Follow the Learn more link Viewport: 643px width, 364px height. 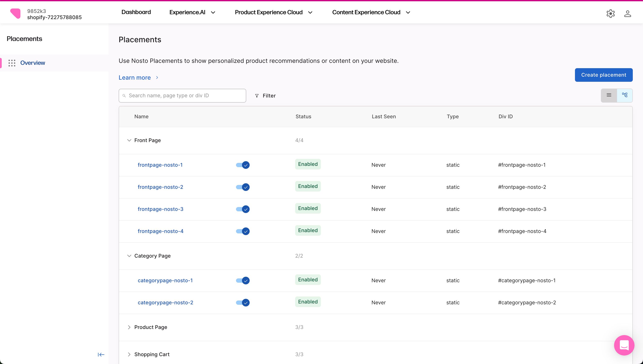(135, 78)
